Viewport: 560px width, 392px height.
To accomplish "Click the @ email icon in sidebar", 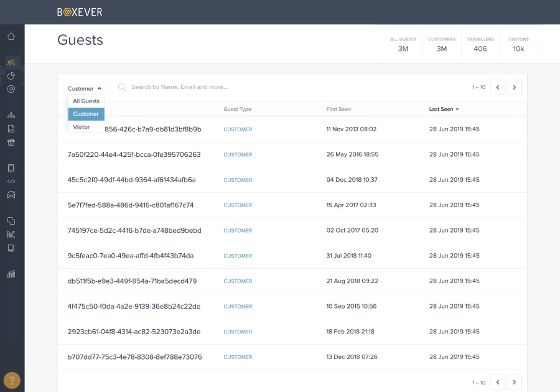I will tap(11, 89).
